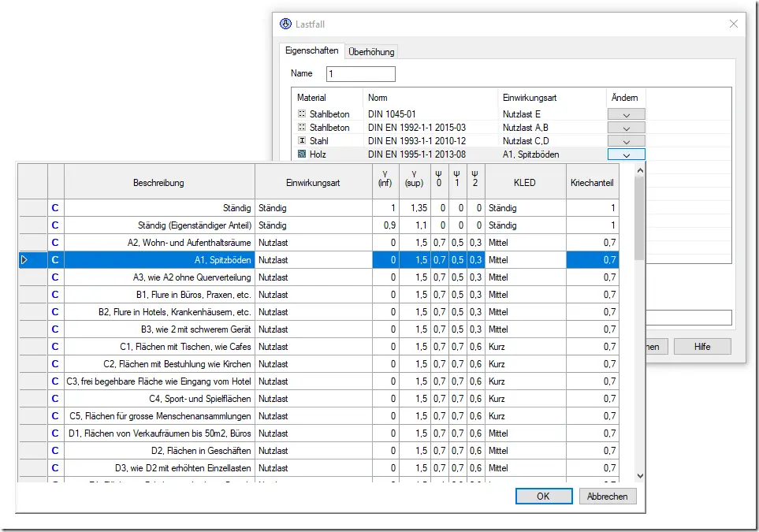The height and width of the screenshot is (532, 759).
Task: Click C icon of C5, grosse Menschenansammlungen
Action: (55, 416)
